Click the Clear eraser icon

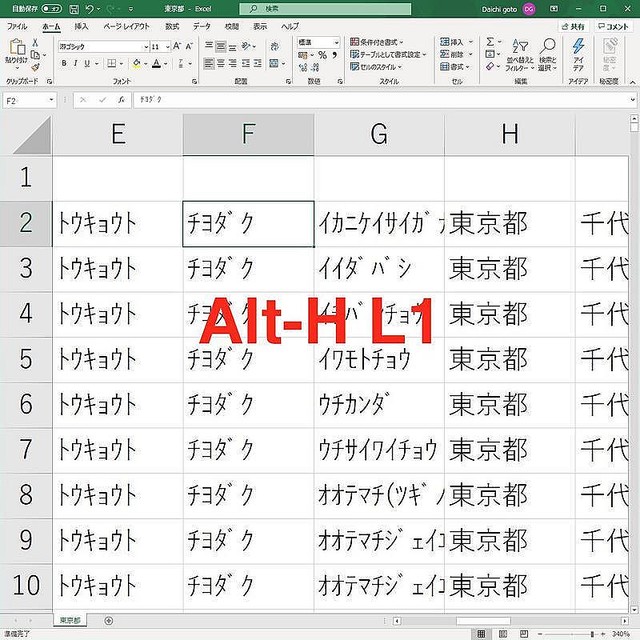490,66
